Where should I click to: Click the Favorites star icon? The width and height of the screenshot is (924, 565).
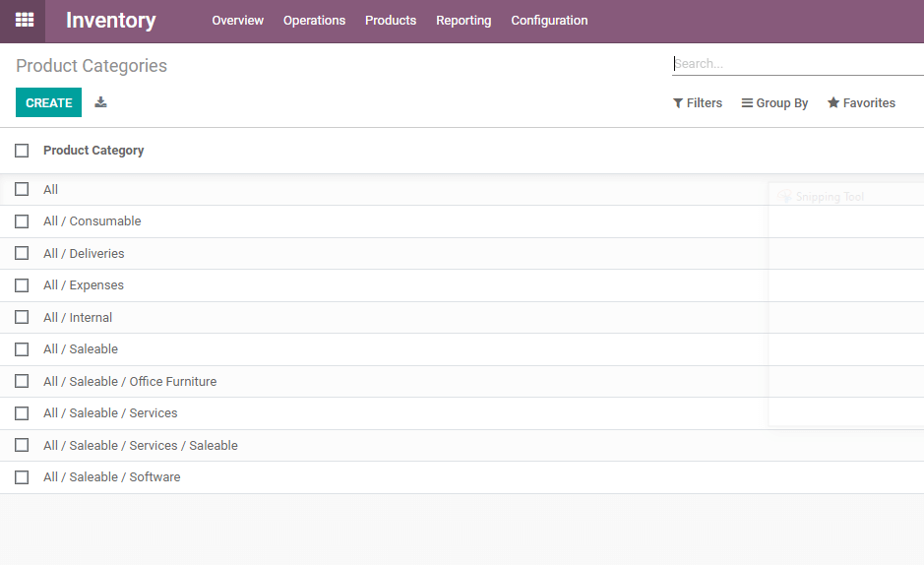833,103
